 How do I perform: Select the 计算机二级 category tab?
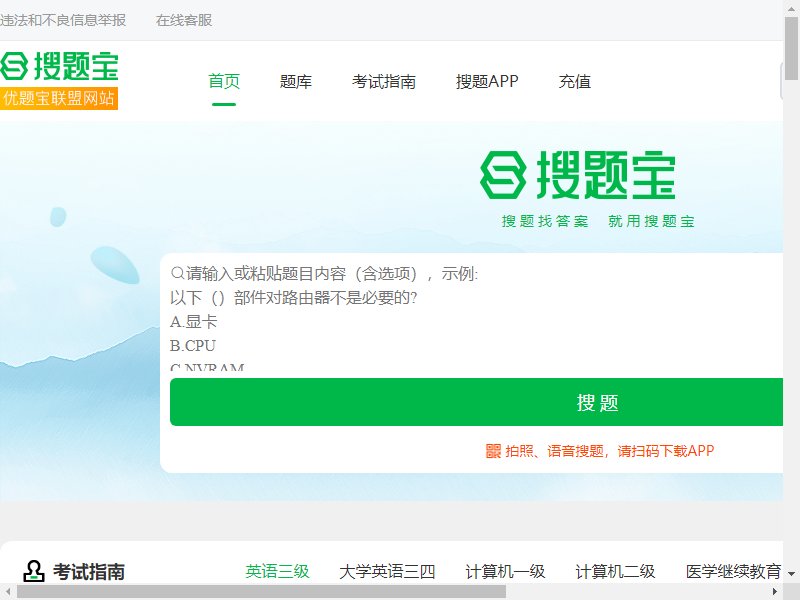(x=615, y=571)
